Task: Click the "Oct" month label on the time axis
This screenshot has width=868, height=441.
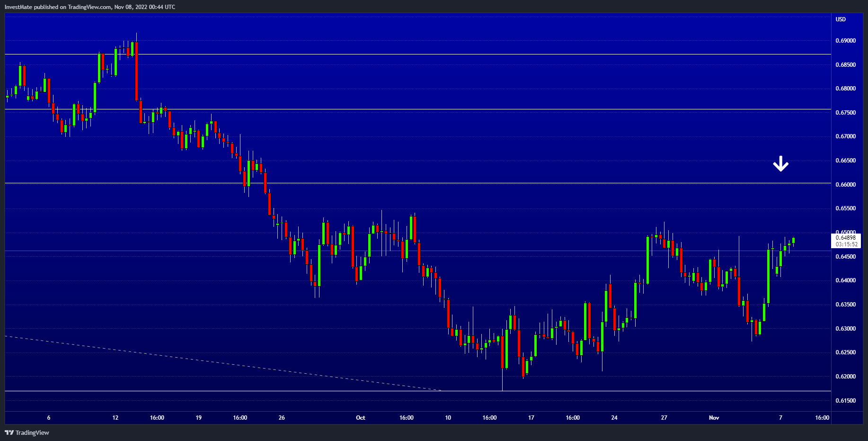Action: (361, 418)
